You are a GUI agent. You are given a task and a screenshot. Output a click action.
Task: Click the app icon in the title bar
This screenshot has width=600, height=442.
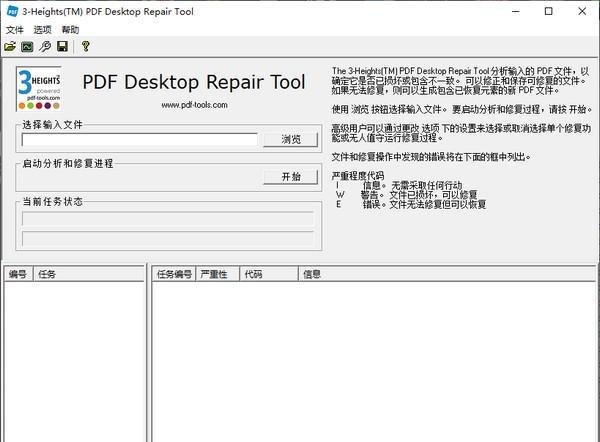click(x=12, y=11)
